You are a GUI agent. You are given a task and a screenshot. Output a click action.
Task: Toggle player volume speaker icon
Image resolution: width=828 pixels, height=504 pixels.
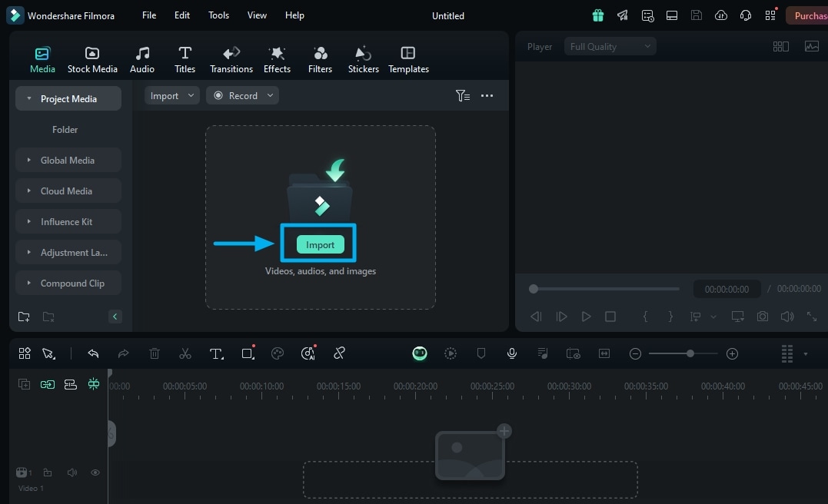click(x=786, y=316)
